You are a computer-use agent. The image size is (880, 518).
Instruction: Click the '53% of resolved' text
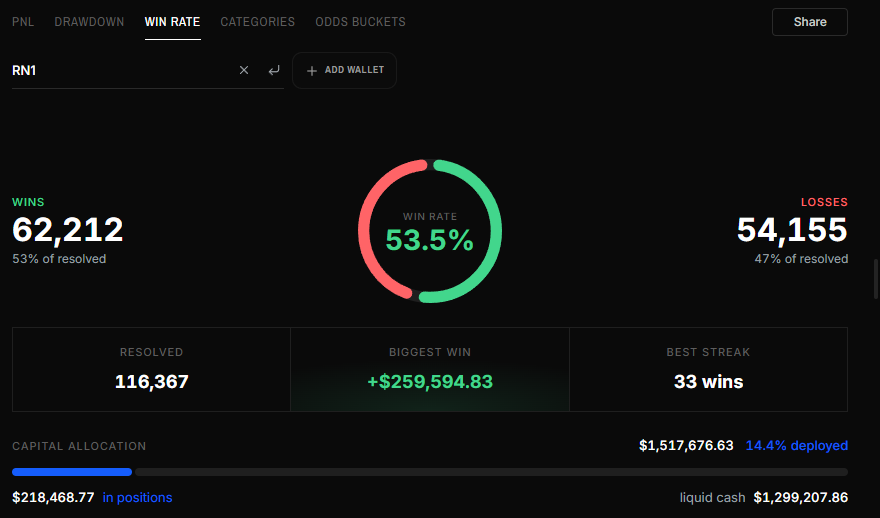pos(59,259)
